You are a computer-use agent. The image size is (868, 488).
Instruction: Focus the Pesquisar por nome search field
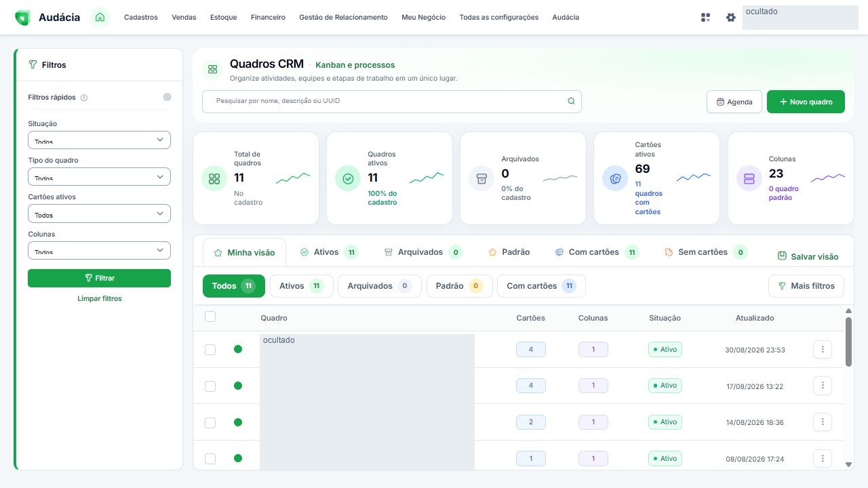392,101
